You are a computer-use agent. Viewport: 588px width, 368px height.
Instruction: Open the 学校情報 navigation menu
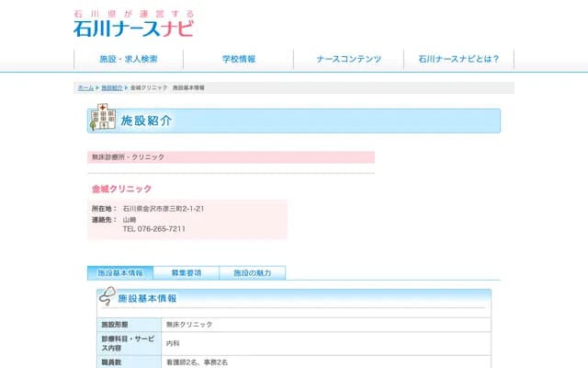[239, 59]
